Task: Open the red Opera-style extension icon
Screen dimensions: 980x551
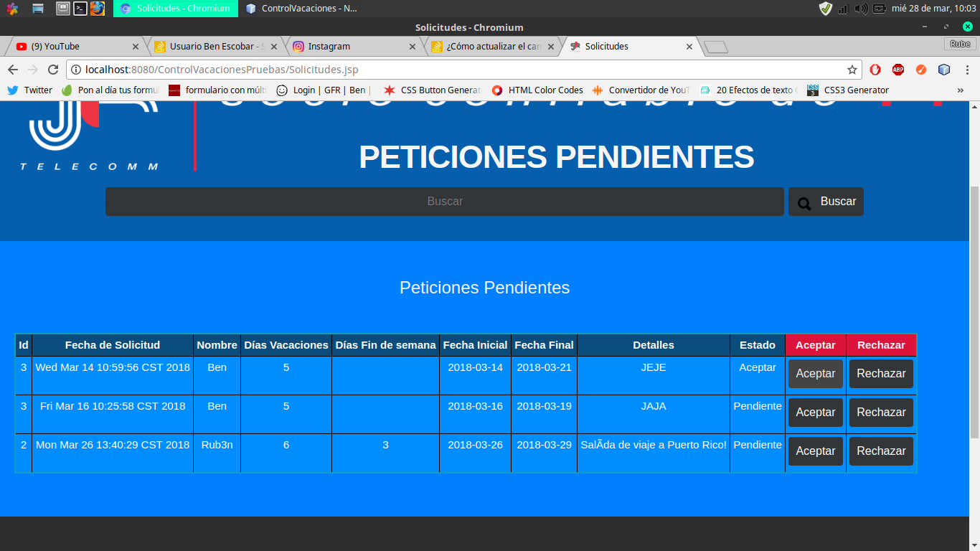Action: [875, 70]
